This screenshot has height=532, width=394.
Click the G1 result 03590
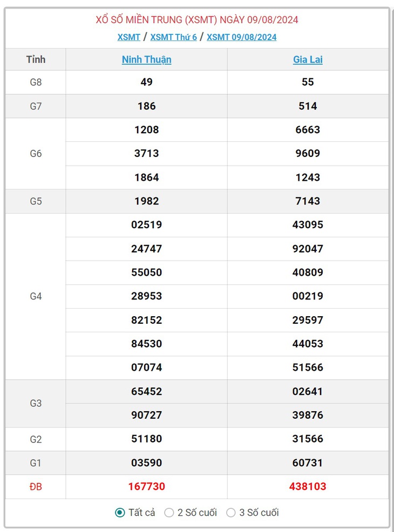pos(147,462)
